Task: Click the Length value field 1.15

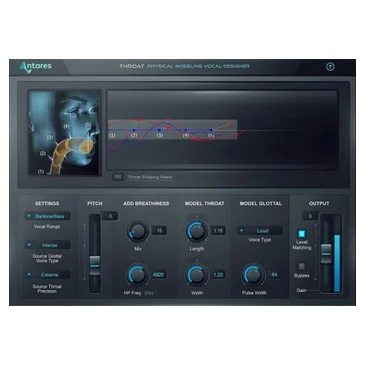Action: [218, 231]
